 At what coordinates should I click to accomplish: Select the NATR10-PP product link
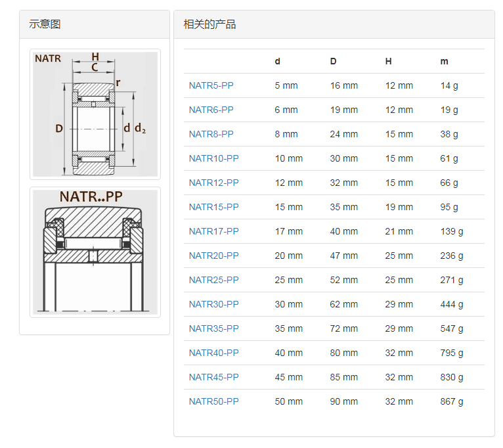coord(213,158)
